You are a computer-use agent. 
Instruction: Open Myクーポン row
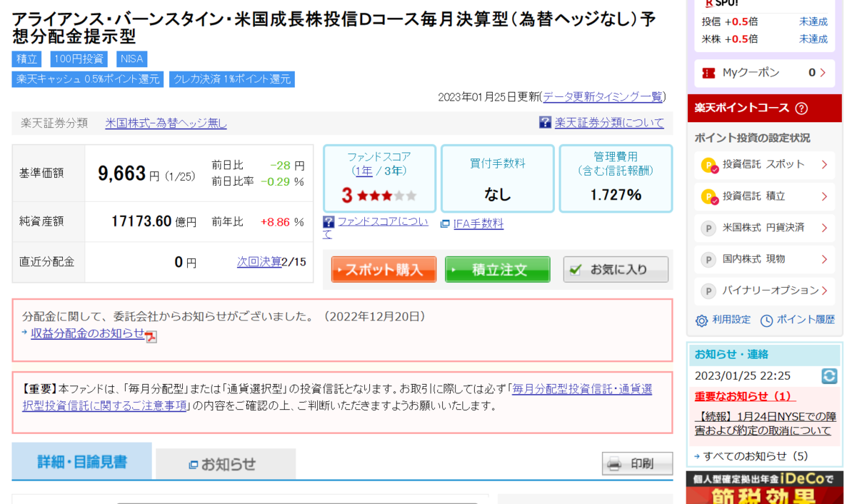764,73
